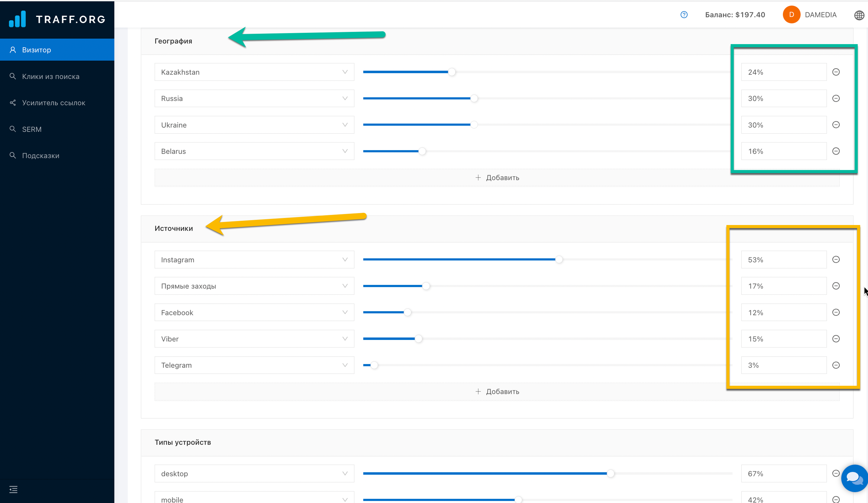
Task: Open the language globe icon
Action: coord(859,15)
